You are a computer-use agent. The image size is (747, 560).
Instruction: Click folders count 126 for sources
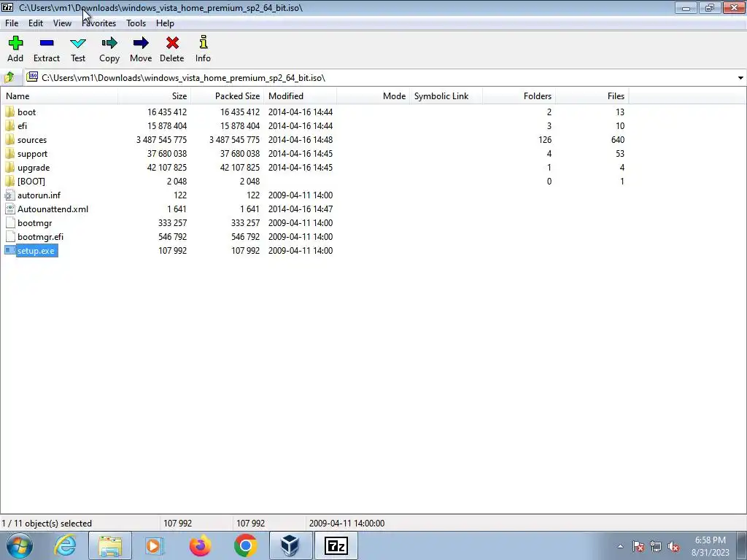click(545, 139)
